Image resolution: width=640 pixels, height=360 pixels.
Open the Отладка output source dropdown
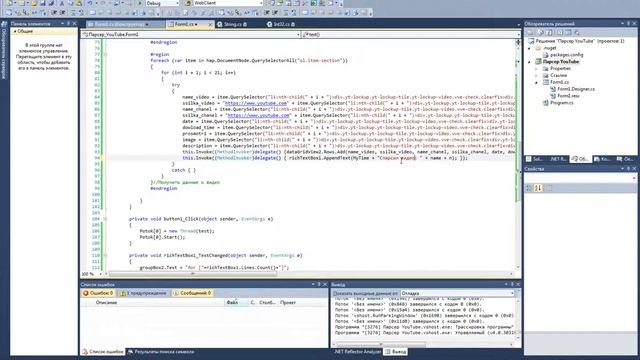tap(457, 293)
